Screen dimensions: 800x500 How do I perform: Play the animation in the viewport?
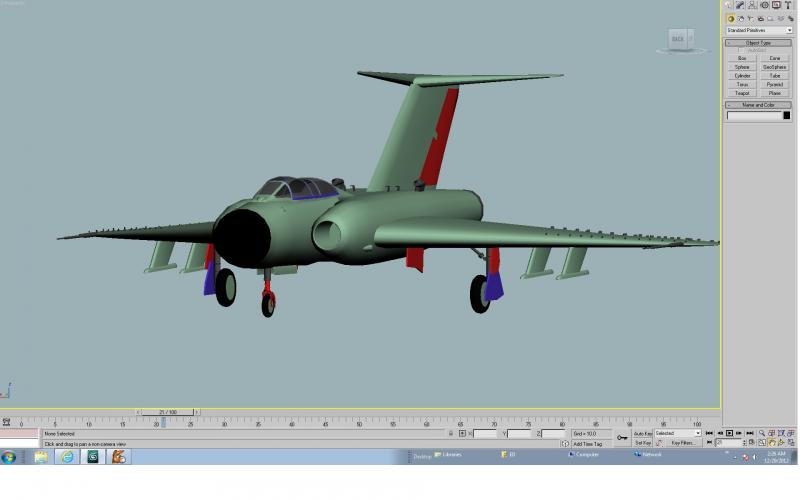[730, 433]
